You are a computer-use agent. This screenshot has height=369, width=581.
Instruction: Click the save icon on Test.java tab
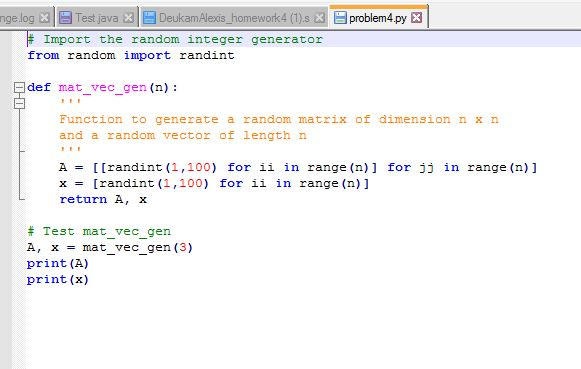pyautogui.click(x=66, y=17)
